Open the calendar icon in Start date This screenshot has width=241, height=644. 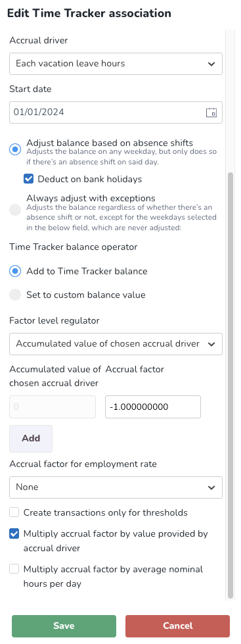tap(211, 112)
